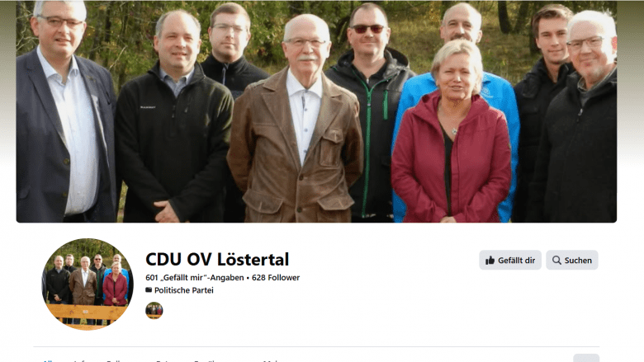The image size is (644, 362).
Task: Select the Alle tab
Action: tap(48, 360)
